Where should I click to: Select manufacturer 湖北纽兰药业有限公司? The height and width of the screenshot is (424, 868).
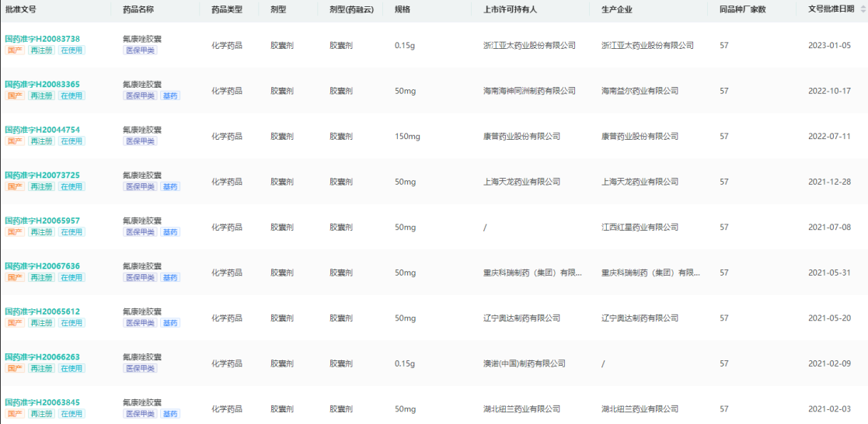pos(640,409)
